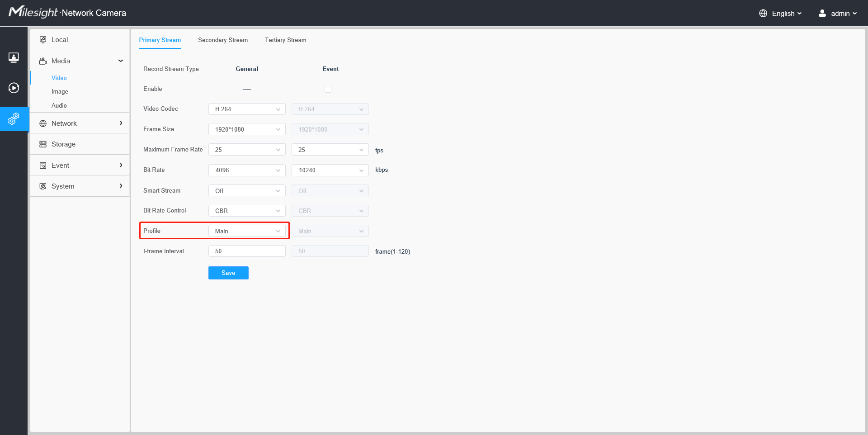Select Image under Media
This screenshot has height=435, width=868.
pyautogui.click(x=60, y=91)
